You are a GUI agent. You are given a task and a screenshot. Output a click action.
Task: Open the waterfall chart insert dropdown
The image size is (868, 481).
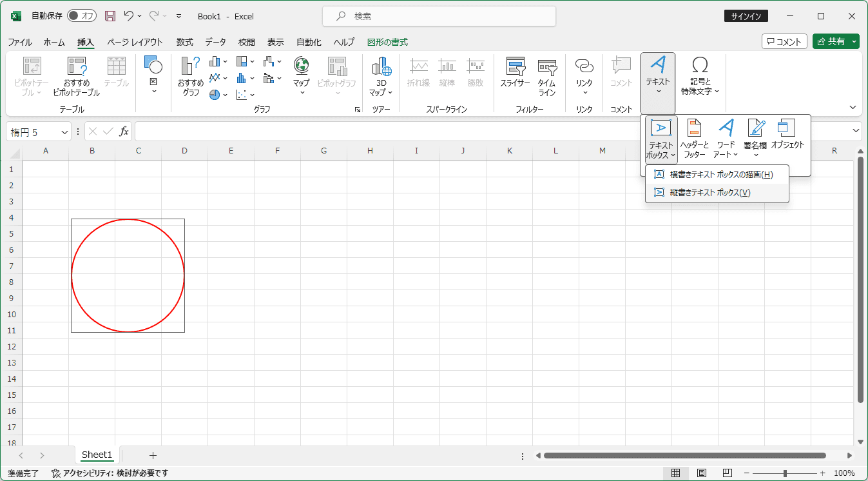point(273,62)
